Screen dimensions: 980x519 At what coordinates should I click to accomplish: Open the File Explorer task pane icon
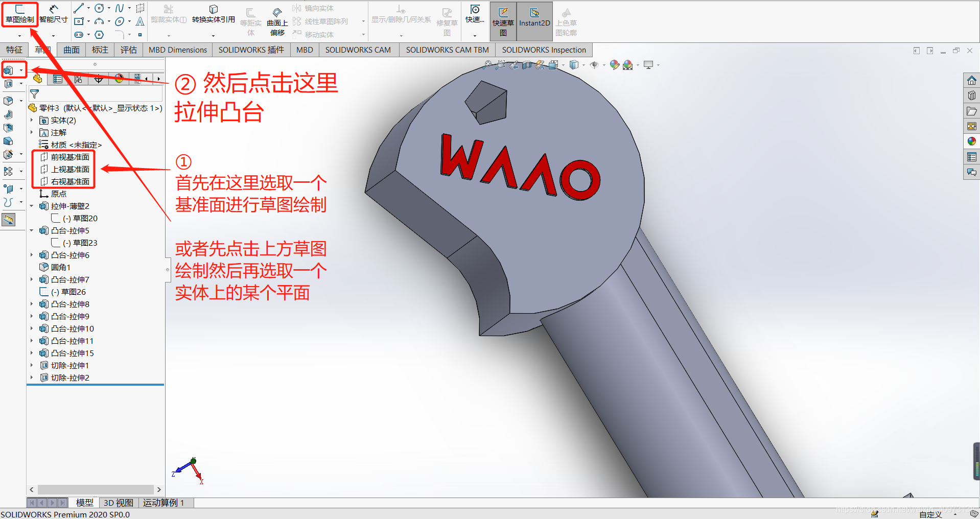(x=972, y=111)
